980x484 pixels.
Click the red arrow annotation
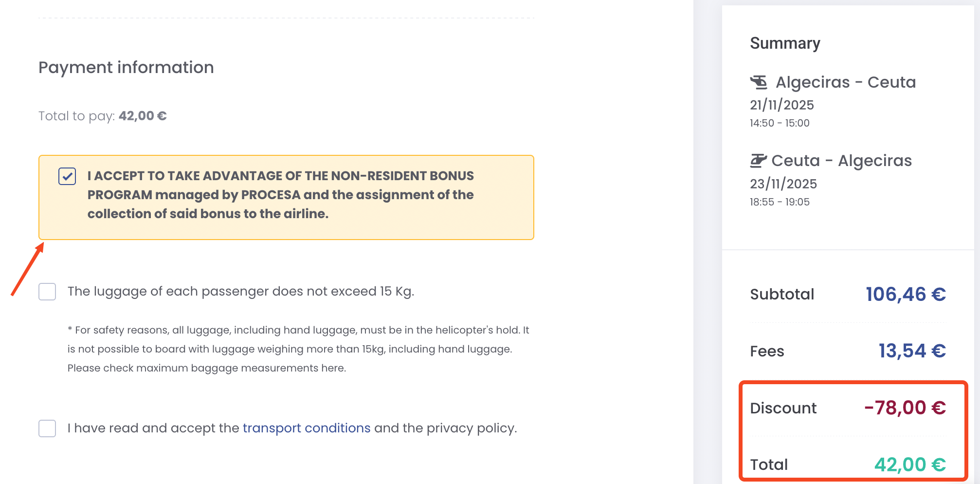click(x=28, y=269)
